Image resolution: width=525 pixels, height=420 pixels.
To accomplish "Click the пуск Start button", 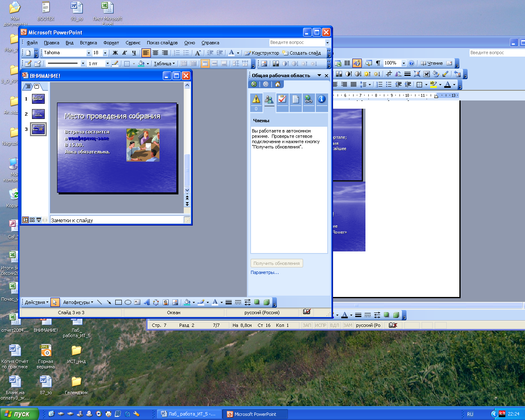I will click(x=19, y=414).
